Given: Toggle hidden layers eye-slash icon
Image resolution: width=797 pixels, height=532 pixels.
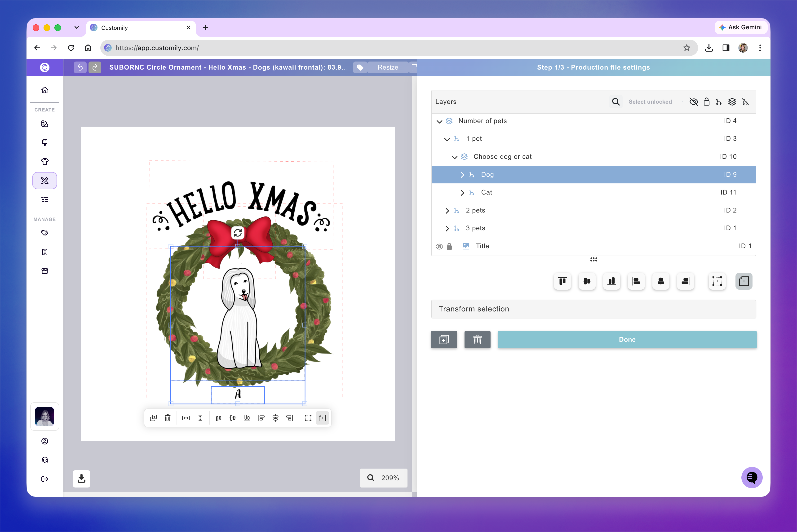Looking at the screenshot, I should [694, 102].
